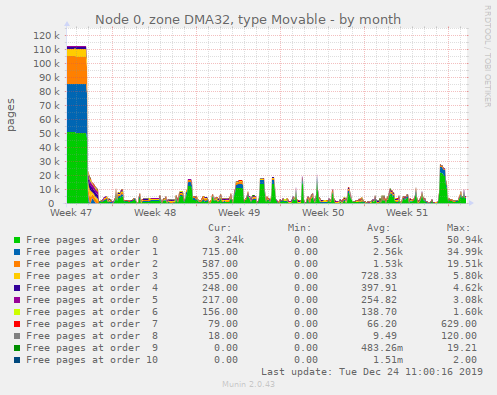Click the max value 34.99k
The height and width of the screenshot is (395, 497).
465,252
